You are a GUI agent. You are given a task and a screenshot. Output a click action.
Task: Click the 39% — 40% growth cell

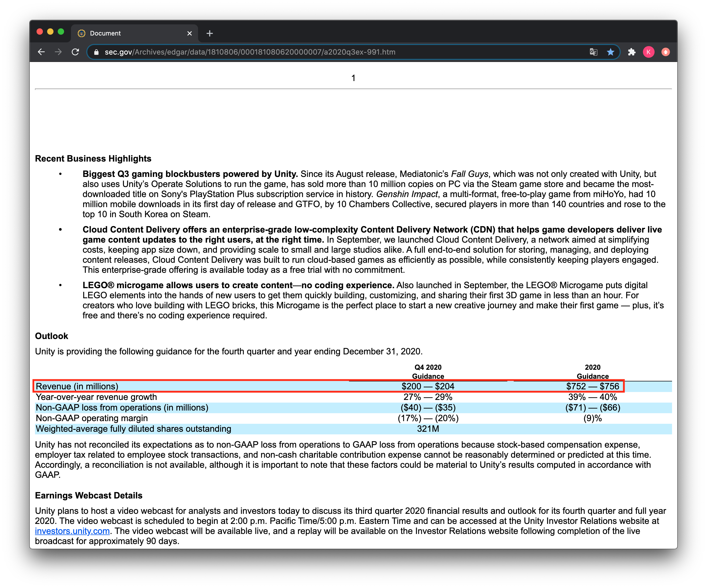click(x=593, y=397)
